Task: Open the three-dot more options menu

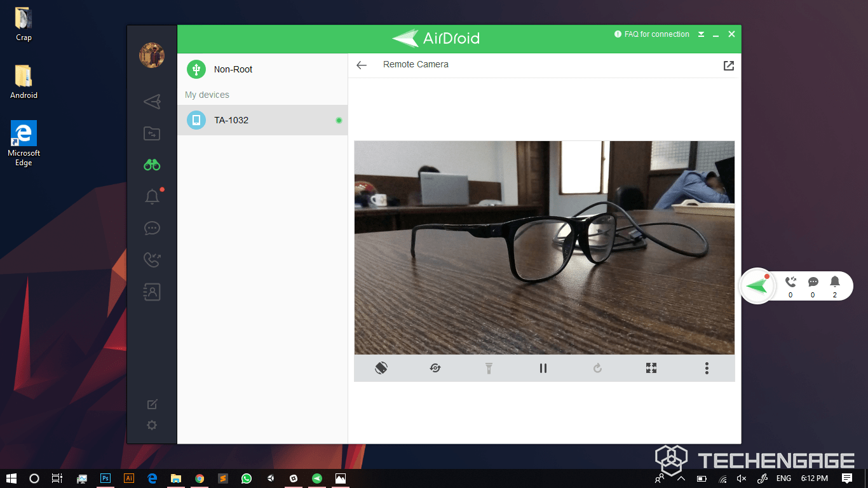Action: (x=707, y=368)
